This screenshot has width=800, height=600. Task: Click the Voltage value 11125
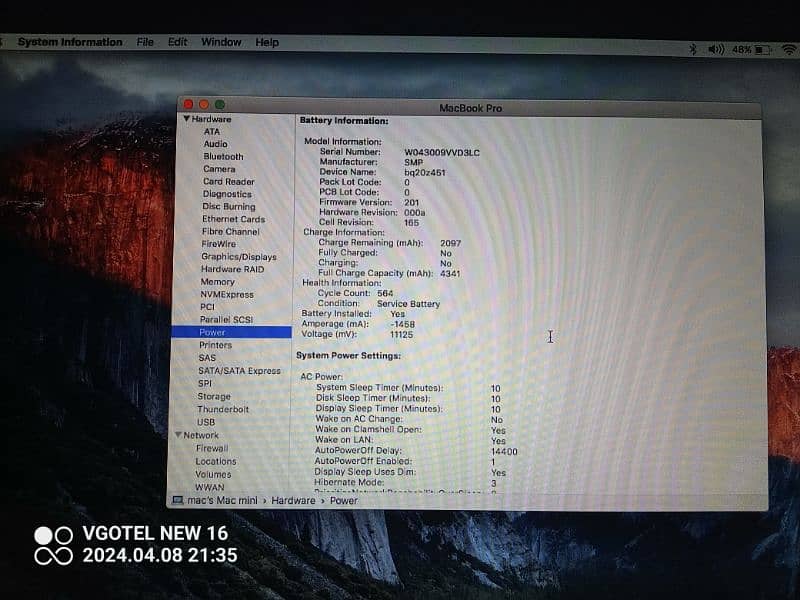pyautogui.click(x=401, y=335)
